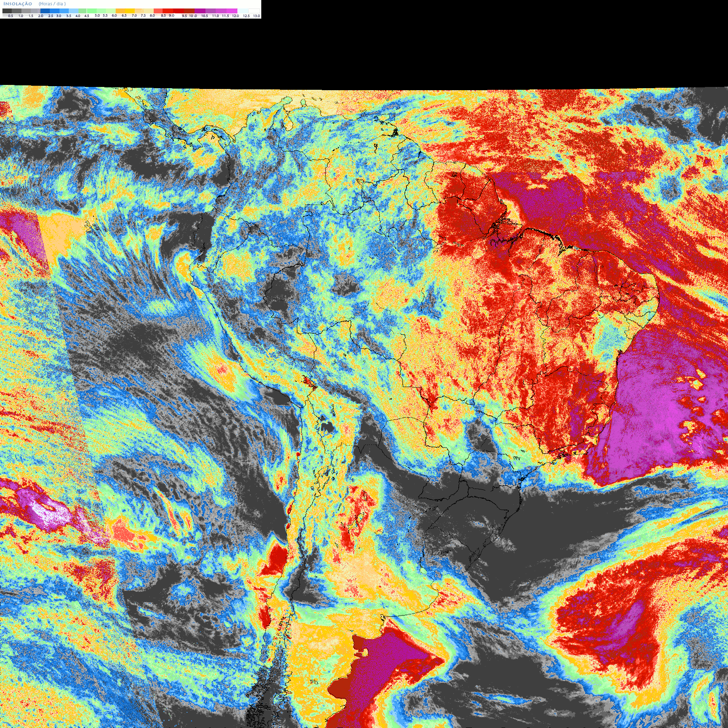
Task: Select the dark blue legend swatch above 2.0
Action: 45,11
